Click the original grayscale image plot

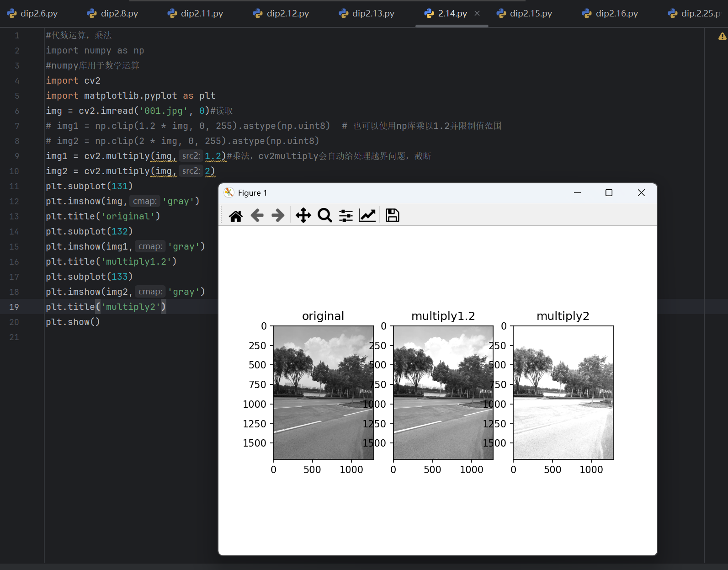[x=323, y=393]
